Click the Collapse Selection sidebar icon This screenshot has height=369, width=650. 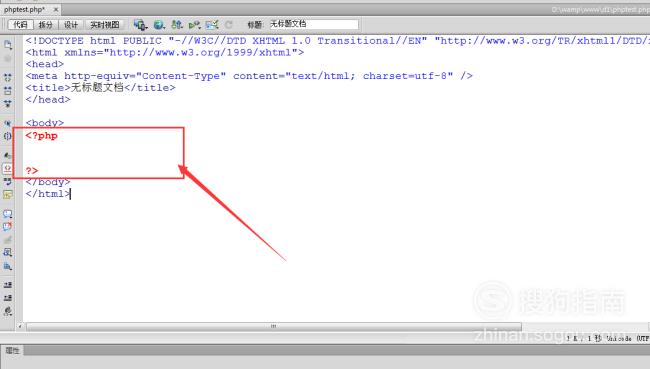(7, 90)
